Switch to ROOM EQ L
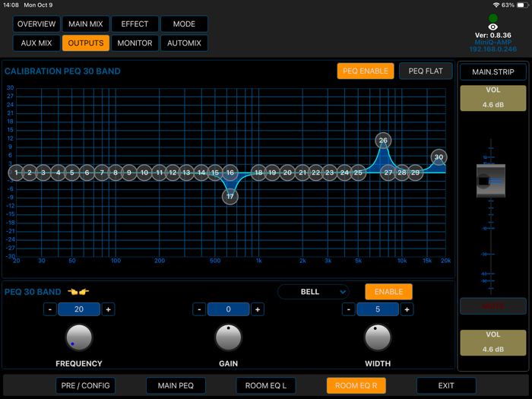The image size is (532, 399). [x=266, y=386]
